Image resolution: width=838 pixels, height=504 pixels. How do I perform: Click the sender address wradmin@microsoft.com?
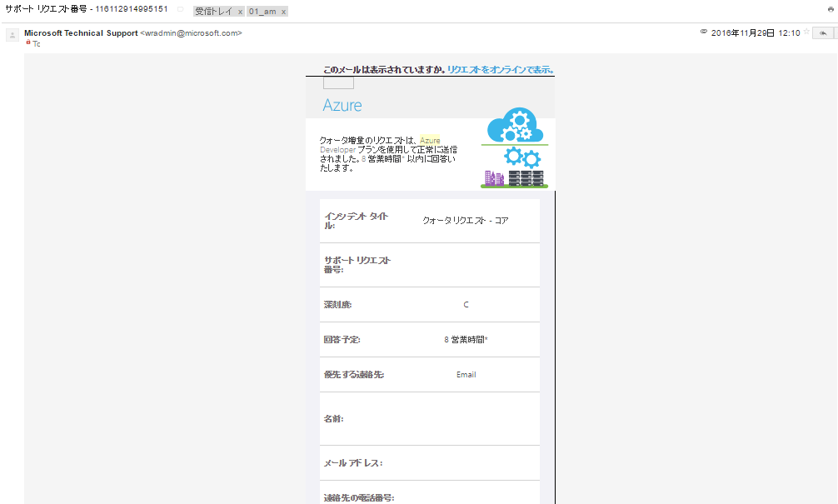tap(192, 33)
